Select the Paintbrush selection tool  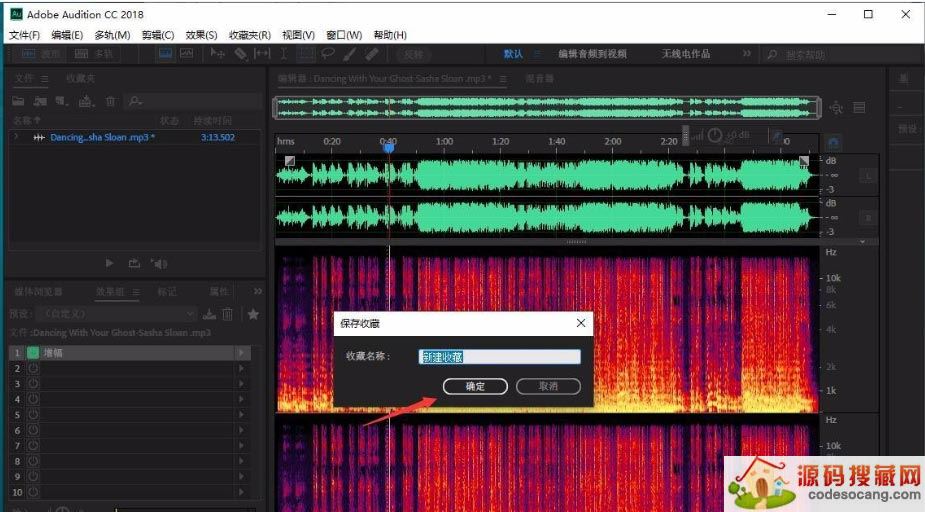pyautogui.click(x=350, y=53)
